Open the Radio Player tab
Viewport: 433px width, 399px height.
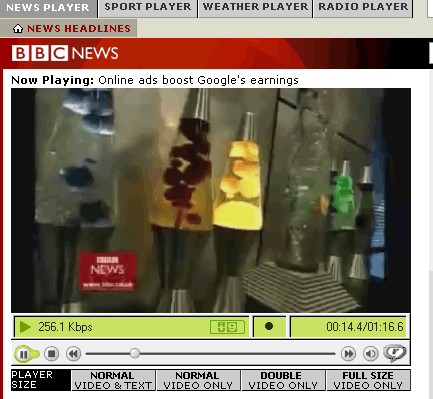click(x=363, y=7)
